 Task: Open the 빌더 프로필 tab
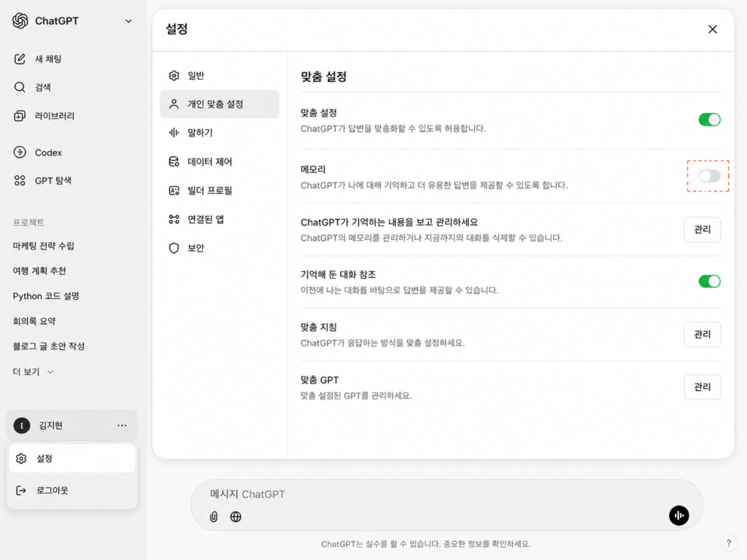(x=220, y=190)
